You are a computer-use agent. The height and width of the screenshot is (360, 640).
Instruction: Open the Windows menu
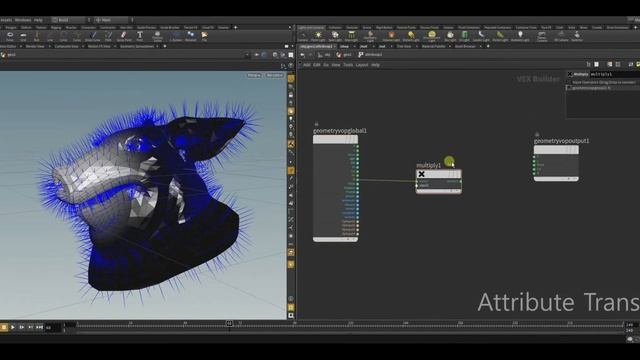click(x=23, y=20)
